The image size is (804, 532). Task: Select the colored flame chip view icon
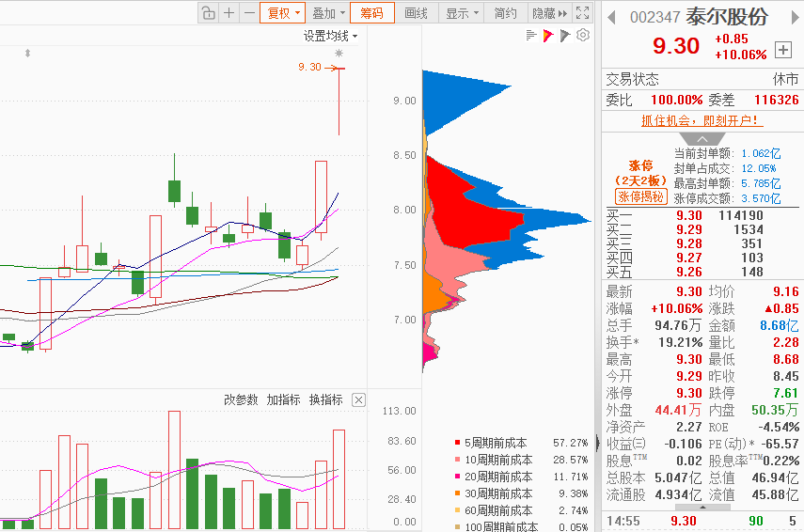pos(548,36)
